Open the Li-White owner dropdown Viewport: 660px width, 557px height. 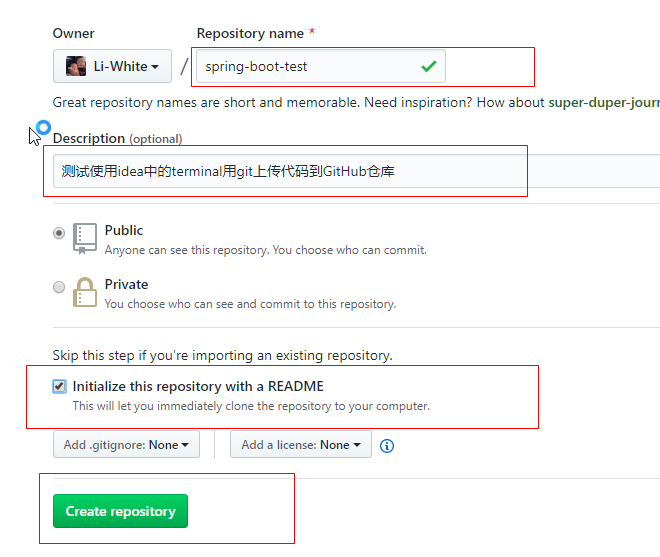click(x=112, y=66)
